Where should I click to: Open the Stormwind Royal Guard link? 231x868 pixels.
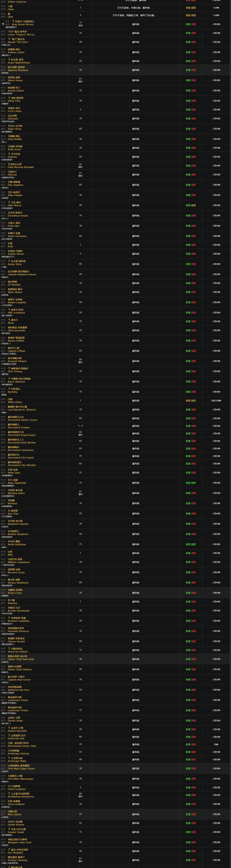click(x=22, y=435)
